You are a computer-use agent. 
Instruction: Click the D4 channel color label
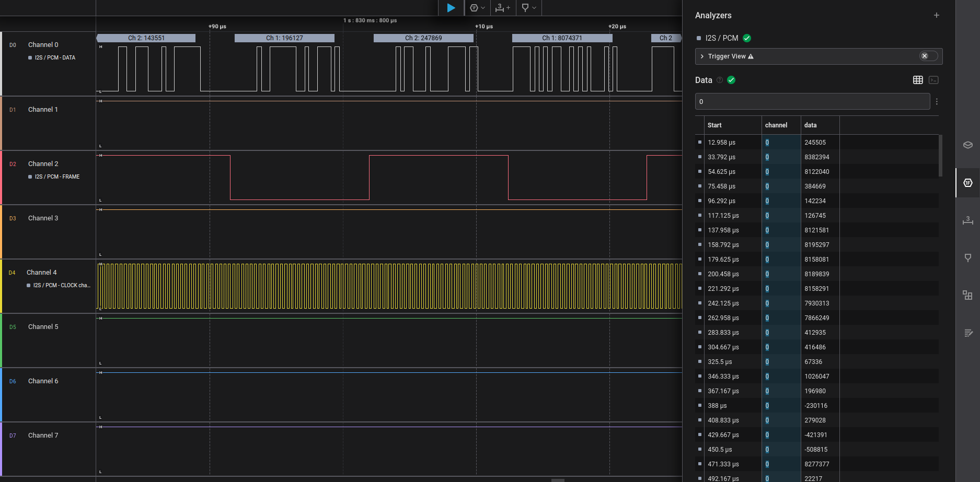tap(12, 273)
